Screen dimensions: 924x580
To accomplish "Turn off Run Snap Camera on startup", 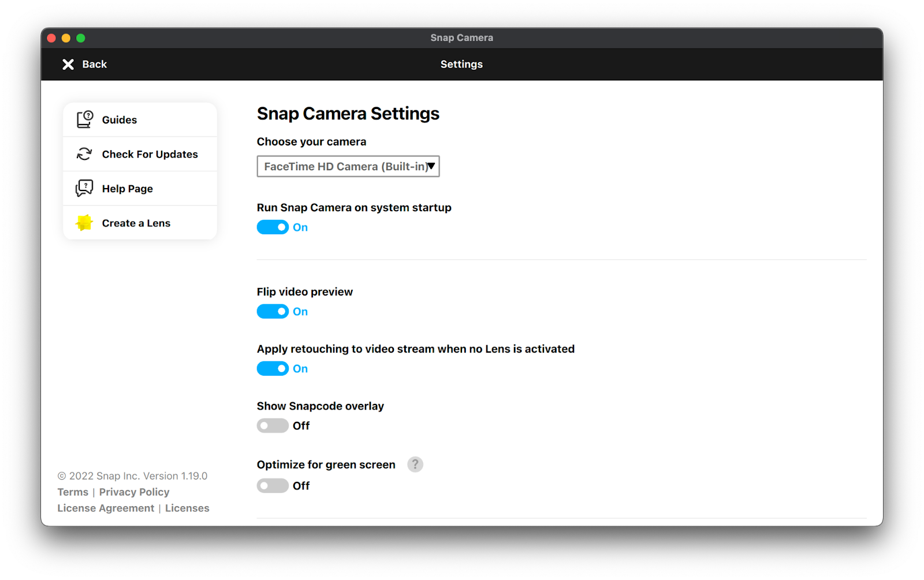I will click(273, 227).
